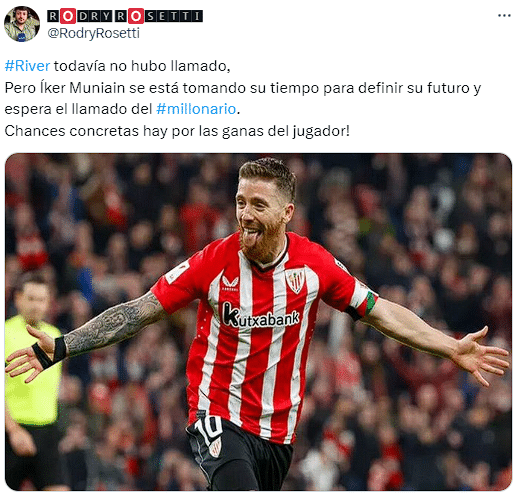Click the number 10 on the shorts

pos(209,429)
